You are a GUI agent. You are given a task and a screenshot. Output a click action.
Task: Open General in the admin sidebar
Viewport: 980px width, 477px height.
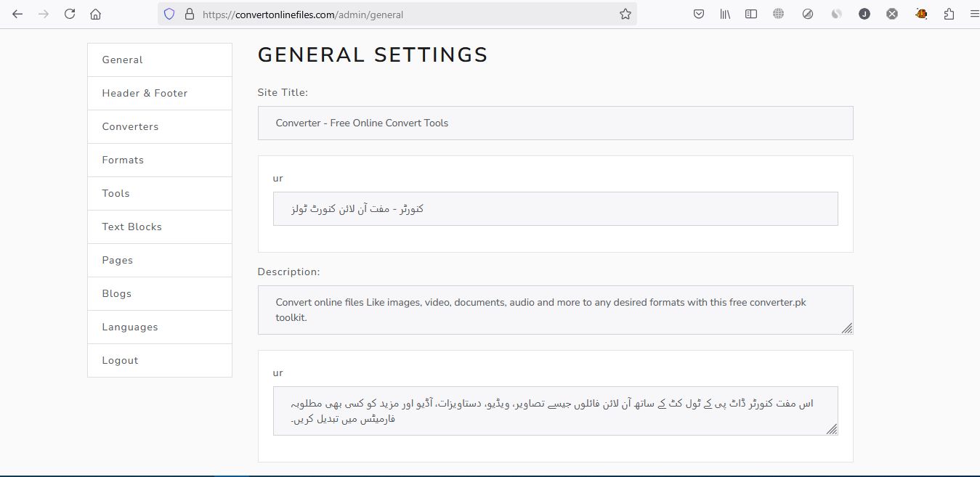[x=160, y=60]
